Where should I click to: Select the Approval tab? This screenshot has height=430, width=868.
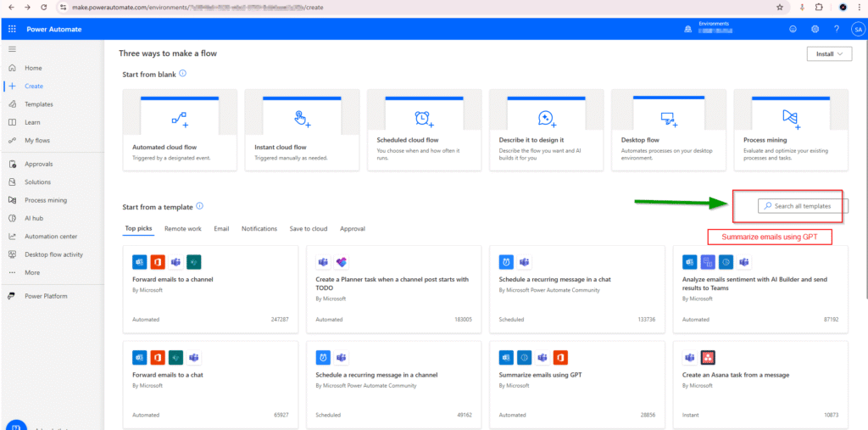[x=353, y=228]
